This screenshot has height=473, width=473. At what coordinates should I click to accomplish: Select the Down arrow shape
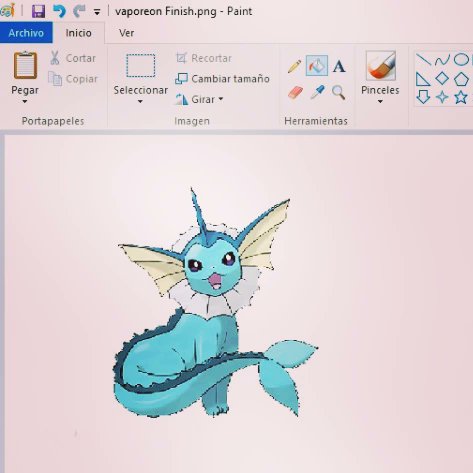423,97
